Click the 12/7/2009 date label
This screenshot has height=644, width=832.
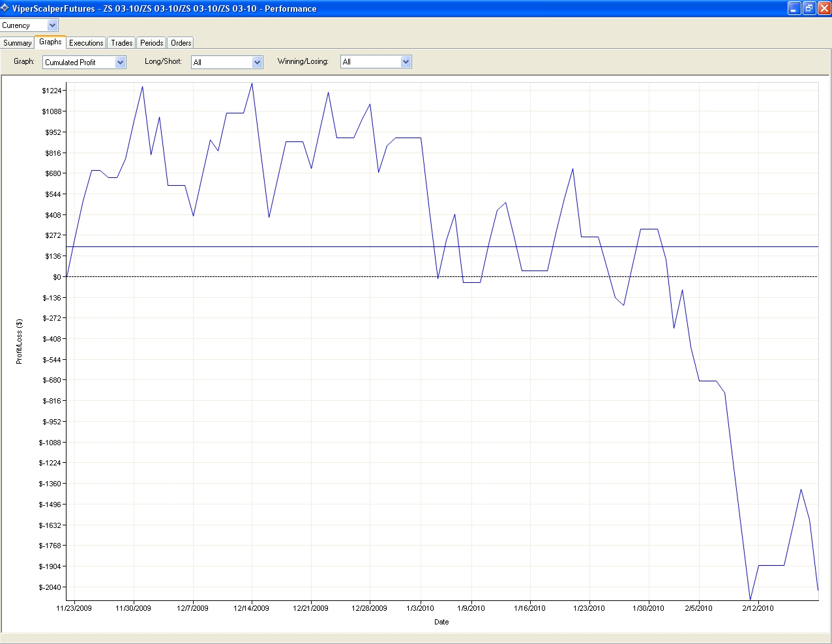coord(193,608)
